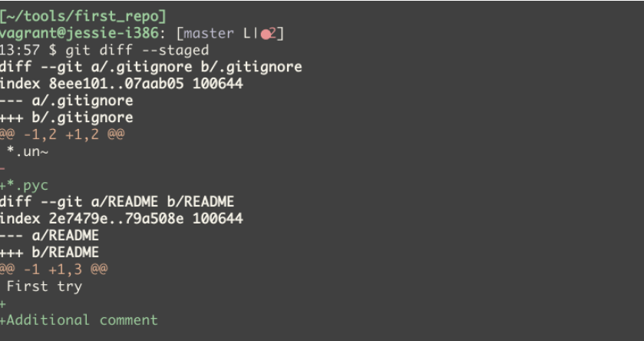Click the diff --git a/README b/README line
The image size is (644, 341).
click(117, 202)
